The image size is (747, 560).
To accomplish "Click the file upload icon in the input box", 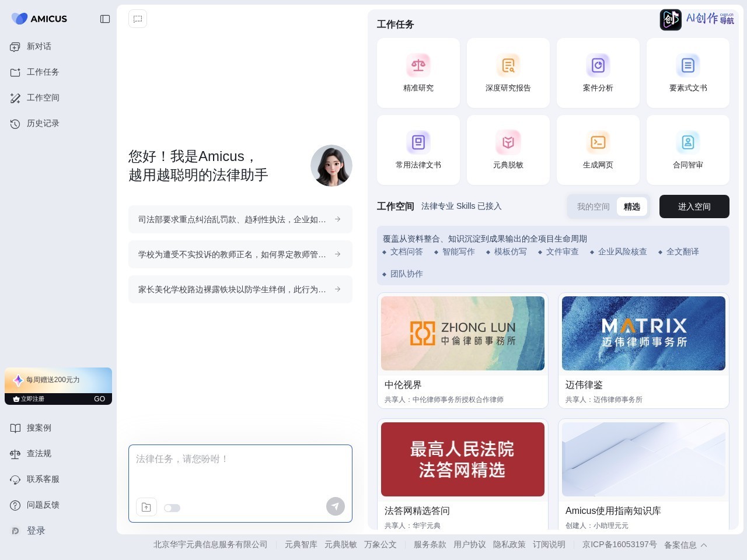I will pos(146,507).
